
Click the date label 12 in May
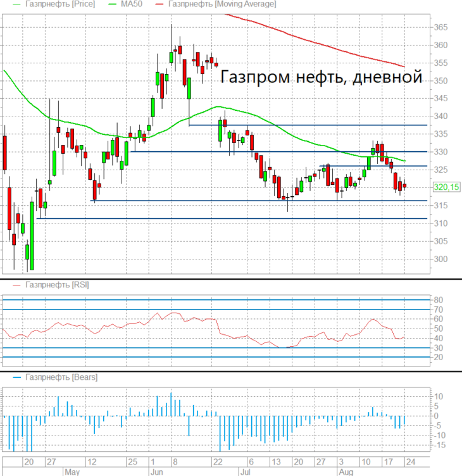click(x=92, y=462)
